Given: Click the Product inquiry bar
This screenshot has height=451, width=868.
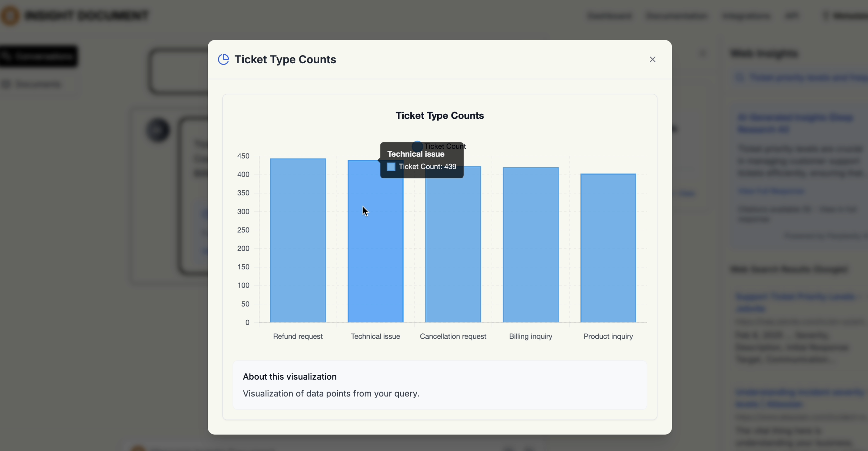Looking at the screenshot, I should 608,248.
